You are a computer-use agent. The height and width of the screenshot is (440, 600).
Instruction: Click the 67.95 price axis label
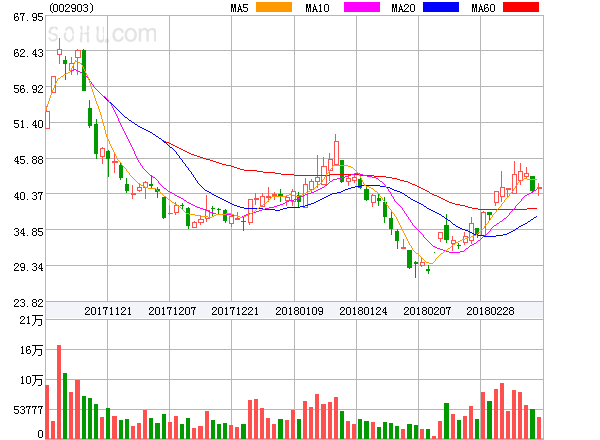[28, 17]
